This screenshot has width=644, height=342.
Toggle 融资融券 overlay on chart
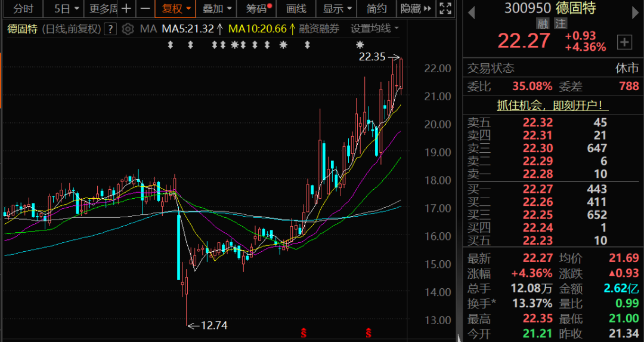point(319,29)
